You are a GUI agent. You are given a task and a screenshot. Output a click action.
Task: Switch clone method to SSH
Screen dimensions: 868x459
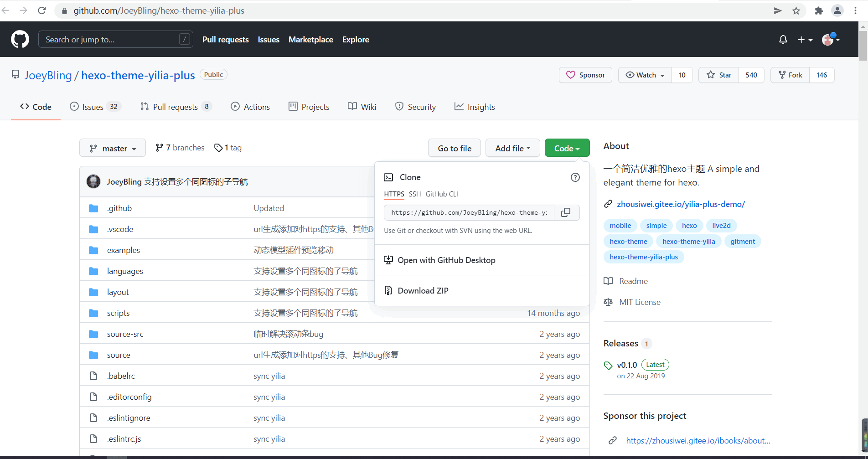point(414,194)
